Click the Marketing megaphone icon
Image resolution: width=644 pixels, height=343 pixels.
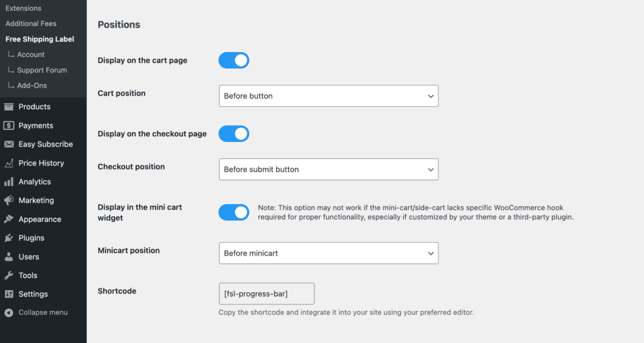point(9,200)
